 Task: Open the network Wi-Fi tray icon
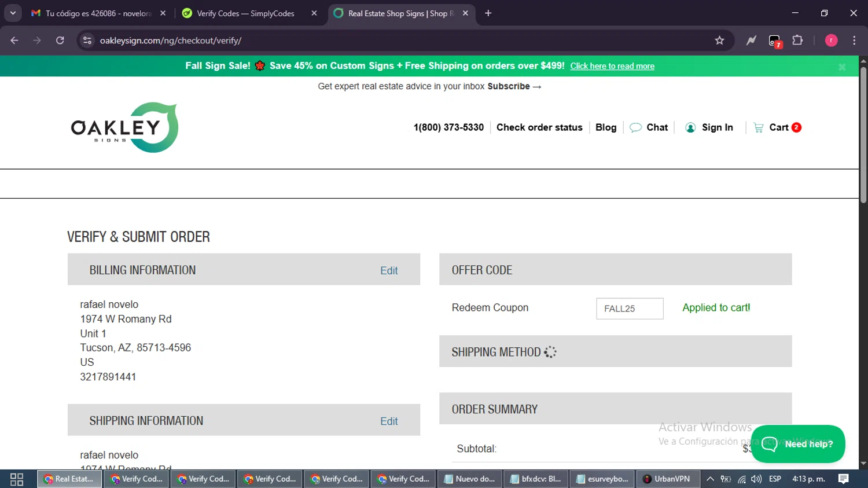click(741, 479)
